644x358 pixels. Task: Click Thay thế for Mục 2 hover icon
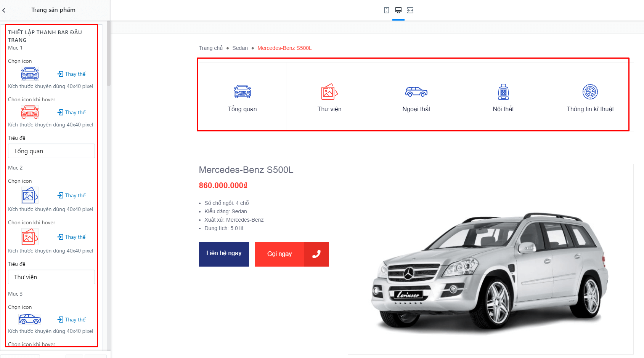tap(72, 237)
